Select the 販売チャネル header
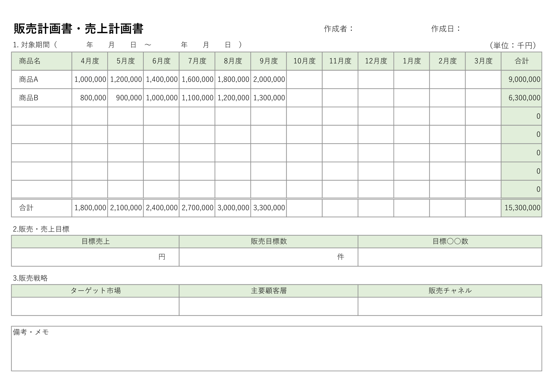 (450, 291)
